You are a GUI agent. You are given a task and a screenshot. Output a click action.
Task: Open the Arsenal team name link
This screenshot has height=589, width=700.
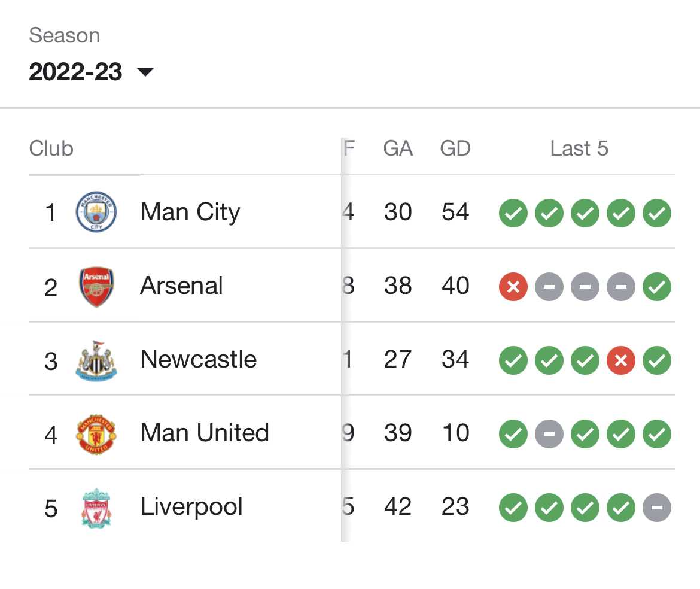(x=181, y=286)
